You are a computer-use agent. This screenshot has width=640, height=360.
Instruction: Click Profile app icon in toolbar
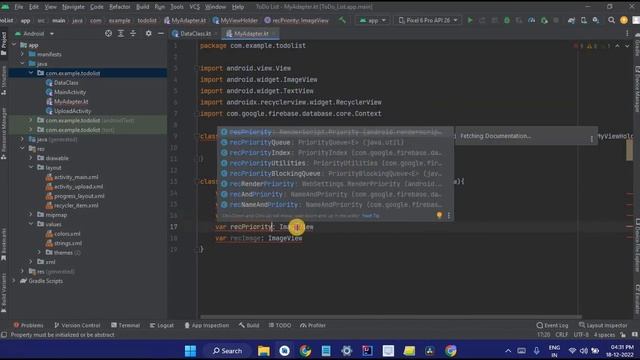531,20
